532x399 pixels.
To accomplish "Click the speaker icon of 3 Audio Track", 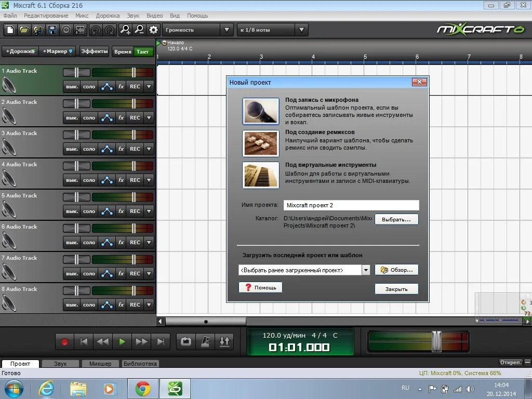I will [9, 147].
